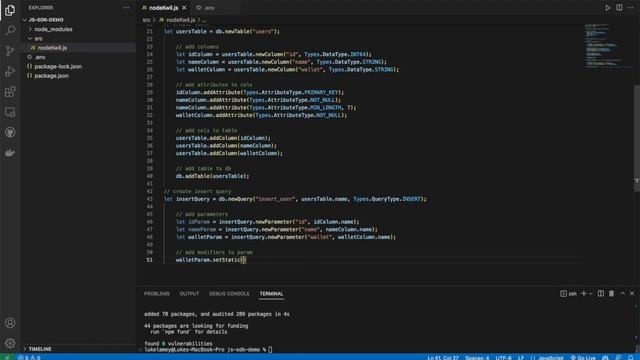Open the GitHub view in activity bar
This screenshot has width=640, height=360.
click(10, 132)
